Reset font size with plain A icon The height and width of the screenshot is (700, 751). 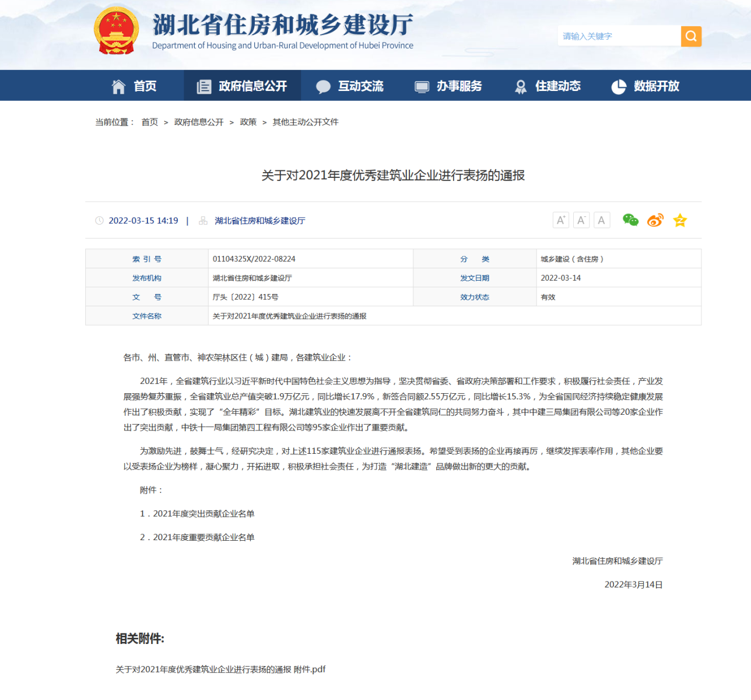pyautogui.click(x=601, y=220)
